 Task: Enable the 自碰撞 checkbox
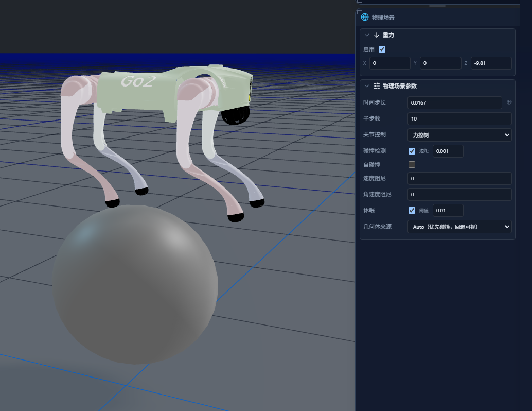412,165
